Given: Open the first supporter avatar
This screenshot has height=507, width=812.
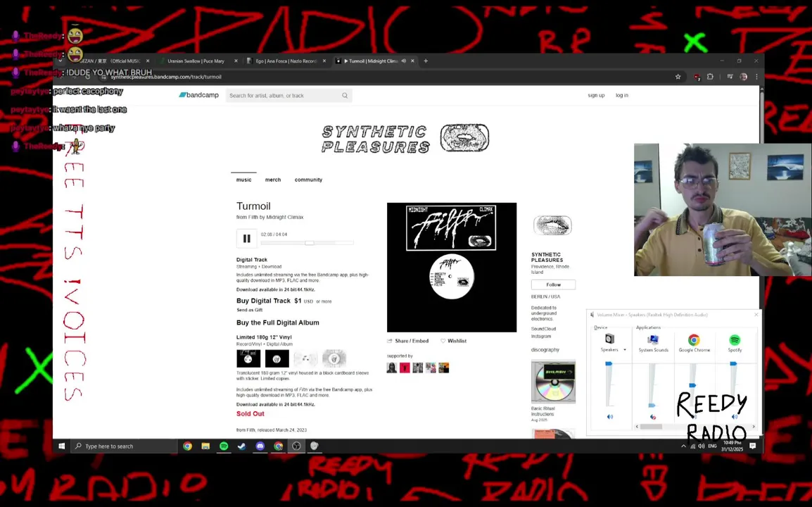Looking at the screenshot, I should [392, 368].
